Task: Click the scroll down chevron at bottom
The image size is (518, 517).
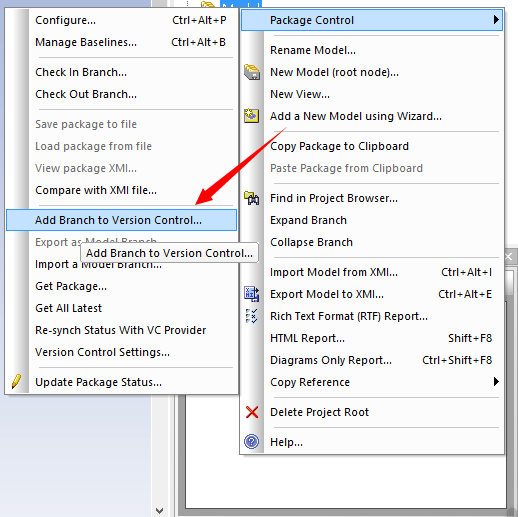Action: (x=159, y=510)
